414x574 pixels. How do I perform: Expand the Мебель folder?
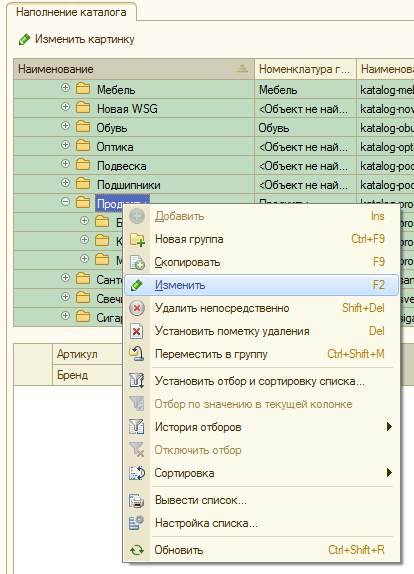tap(65, 88)
